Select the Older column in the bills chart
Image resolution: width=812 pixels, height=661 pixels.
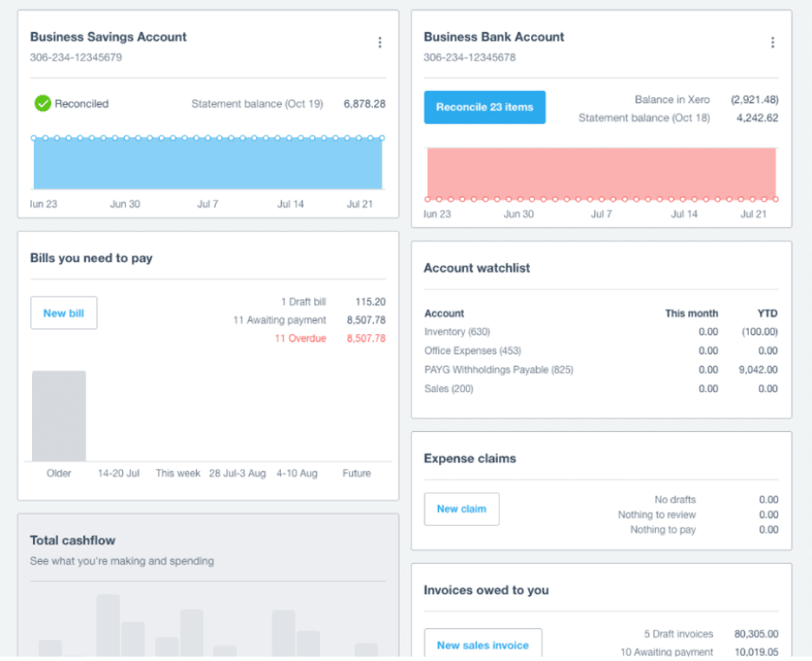pyautogui.click(x=59, y=416)
